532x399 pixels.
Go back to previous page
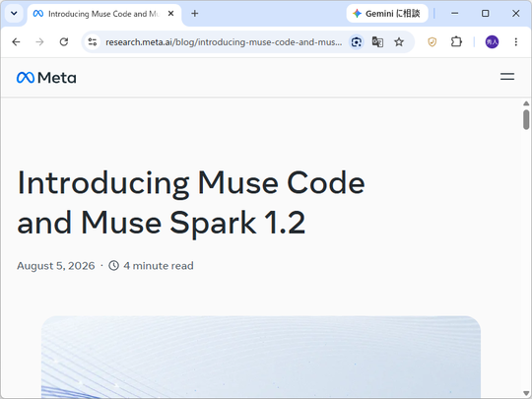click(x=16, y=41)
